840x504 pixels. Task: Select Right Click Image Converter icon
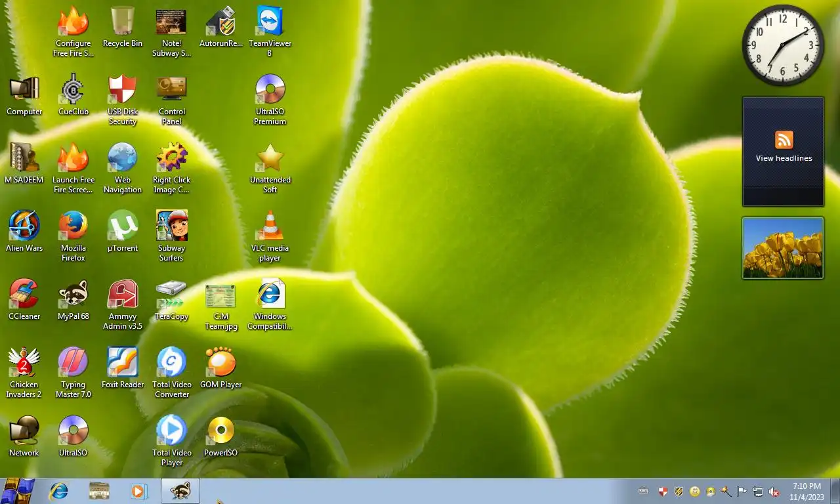click(x=171, y=169)
